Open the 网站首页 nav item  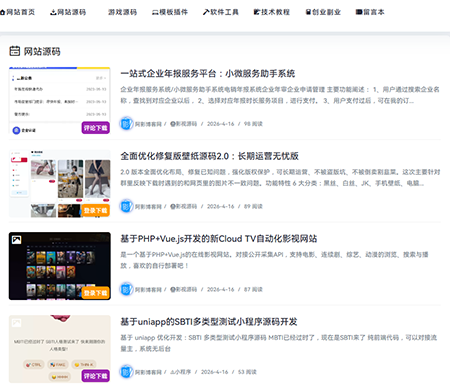[17, 12]
